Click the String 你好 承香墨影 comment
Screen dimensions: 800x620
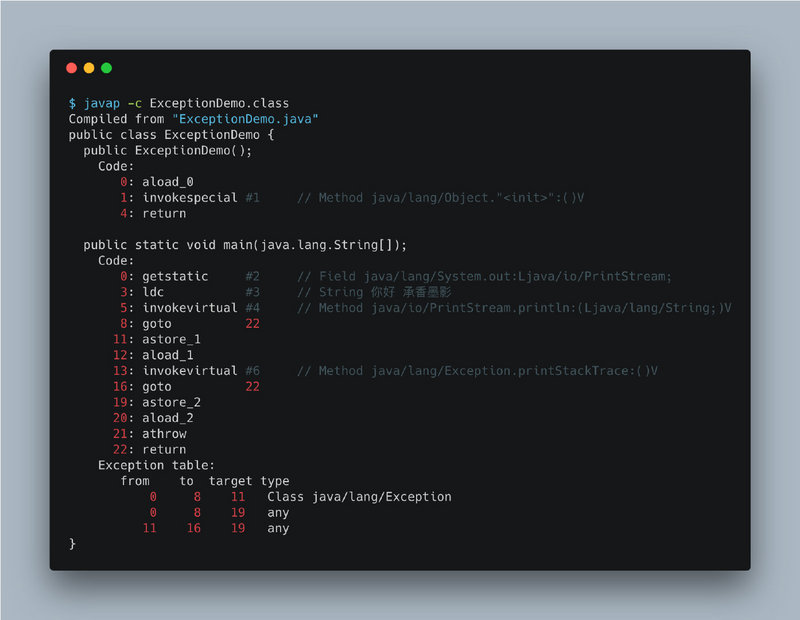(385, 292)
